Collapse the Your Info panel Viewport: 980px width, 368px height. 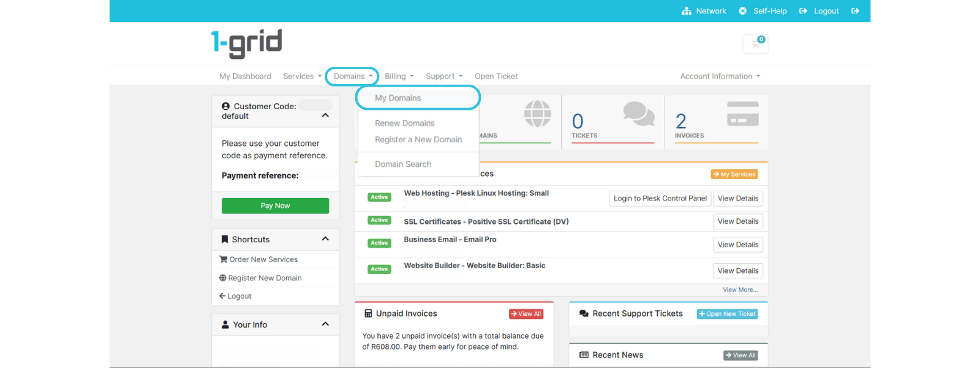point(325,324)
